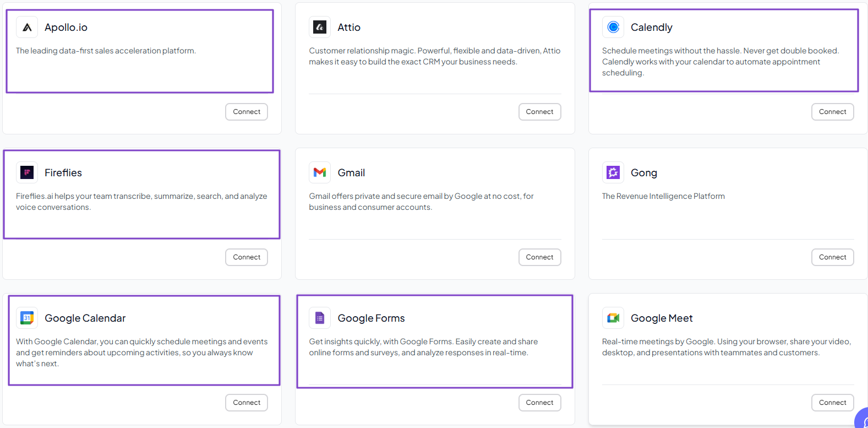868x428 pixels.
Task: Click 'Gmail offers private and secure email' description
Action: tap(421, 202)
